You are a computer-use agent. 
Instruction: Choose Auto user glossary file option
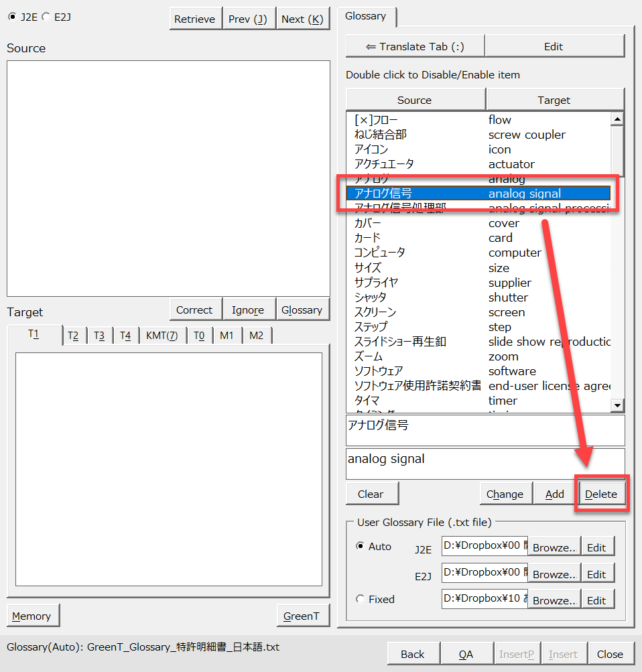[x=361, y=546]
